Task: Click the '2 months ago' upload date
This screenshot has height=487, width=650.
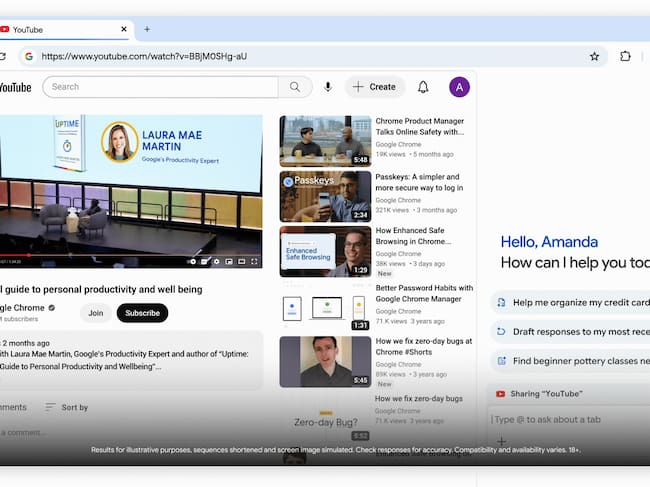Action: pyautogui.click(x=26, y=343)
